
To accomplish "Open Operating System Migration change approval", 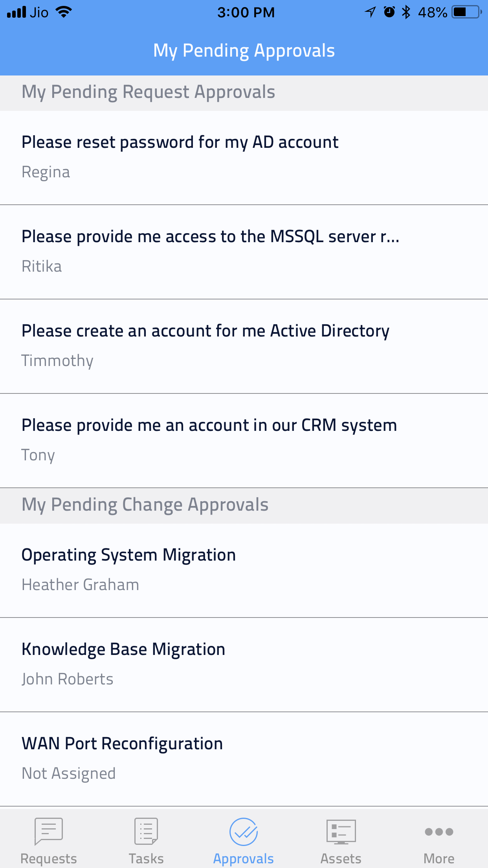I will 244,570.
